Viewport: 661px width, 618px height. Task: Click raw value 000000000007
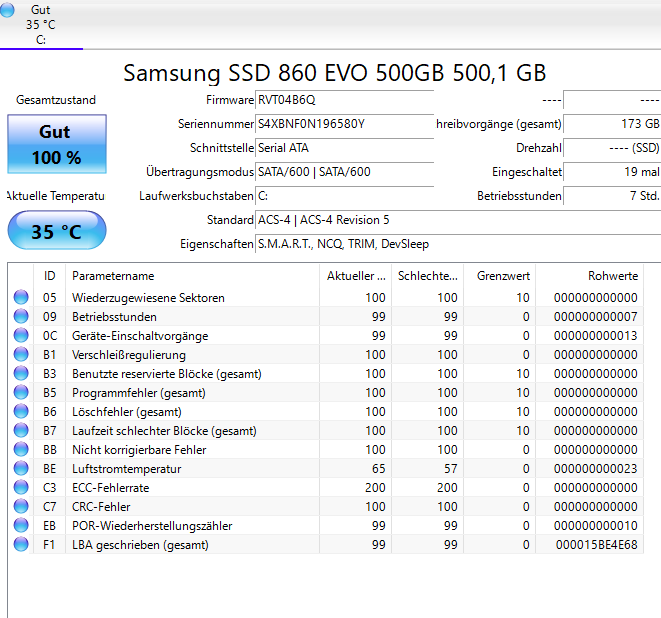pyautogui.click(x=596, y=317)
